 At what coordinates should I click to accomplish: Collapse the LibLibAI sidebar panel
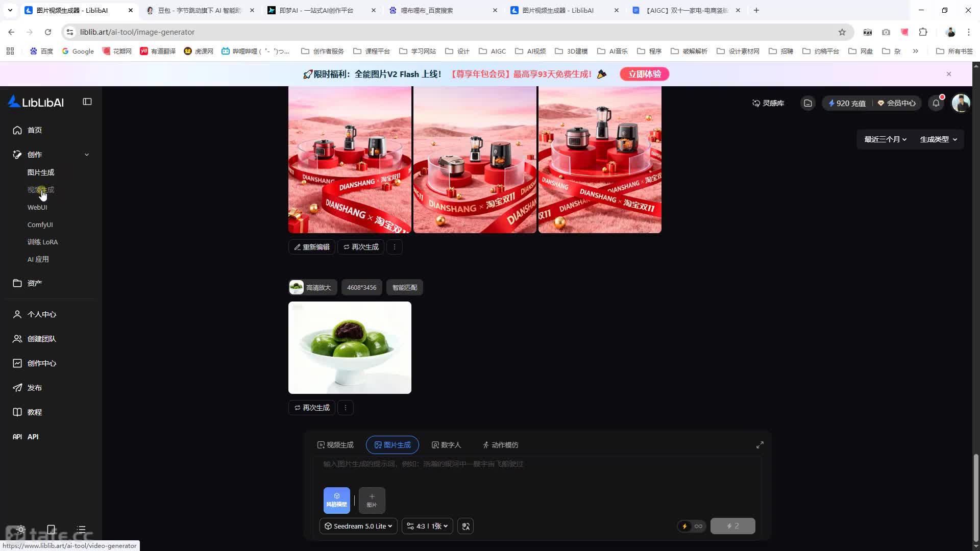click(x=87, y=102)
